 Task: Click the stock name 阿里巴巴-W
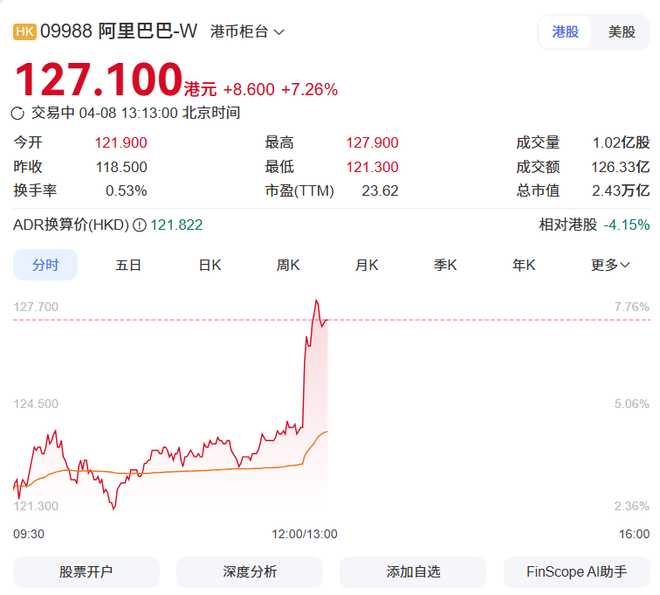coord(147,31)
